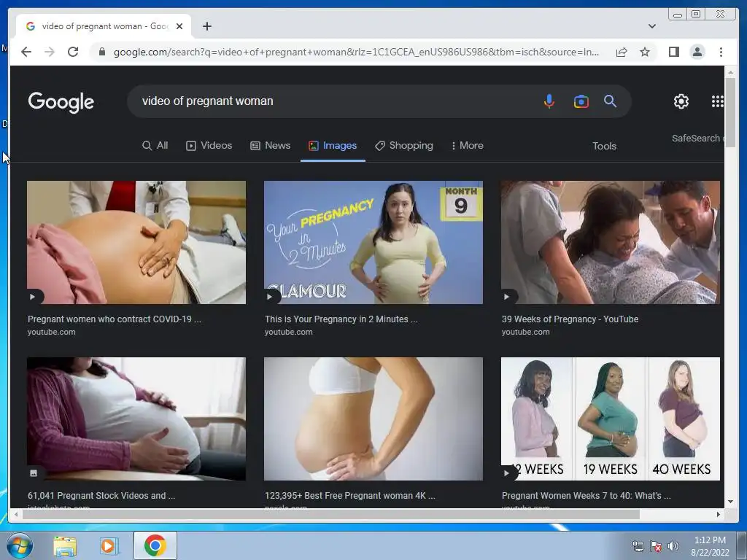Viewport: 747px width, 560px height.
Task: Open the Windows Start menu
Action: [19, 545]
